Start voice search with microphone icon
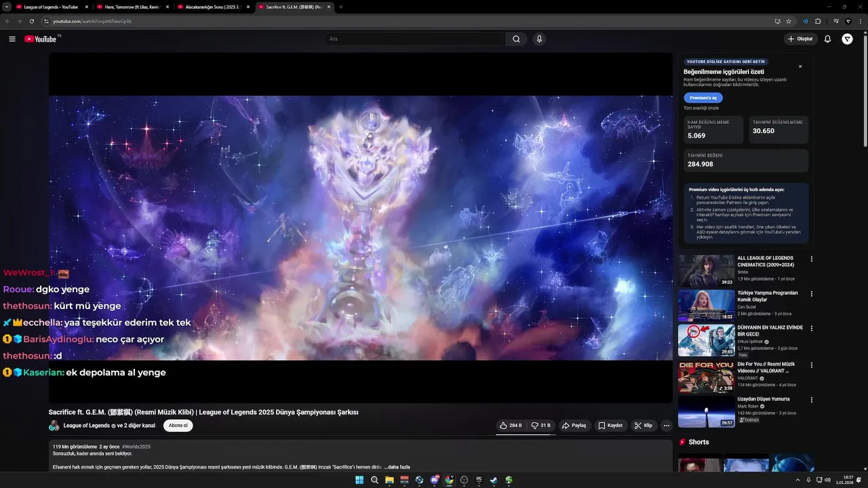The image size is (868, 488). tap(539, 39)
